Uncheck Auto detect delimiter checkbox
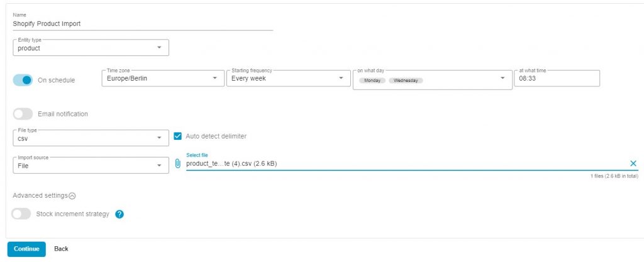Screen dimensions: 644x262 click(177, 136)
